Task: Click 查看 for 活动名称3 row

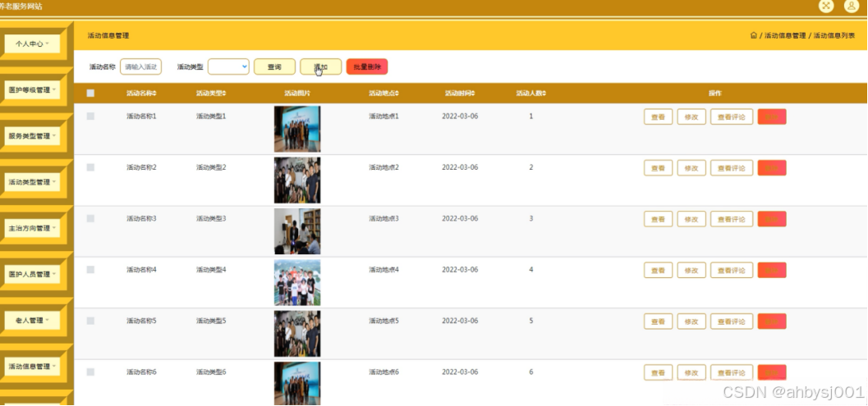Action: pyautogui.click(x=659, y=219)
